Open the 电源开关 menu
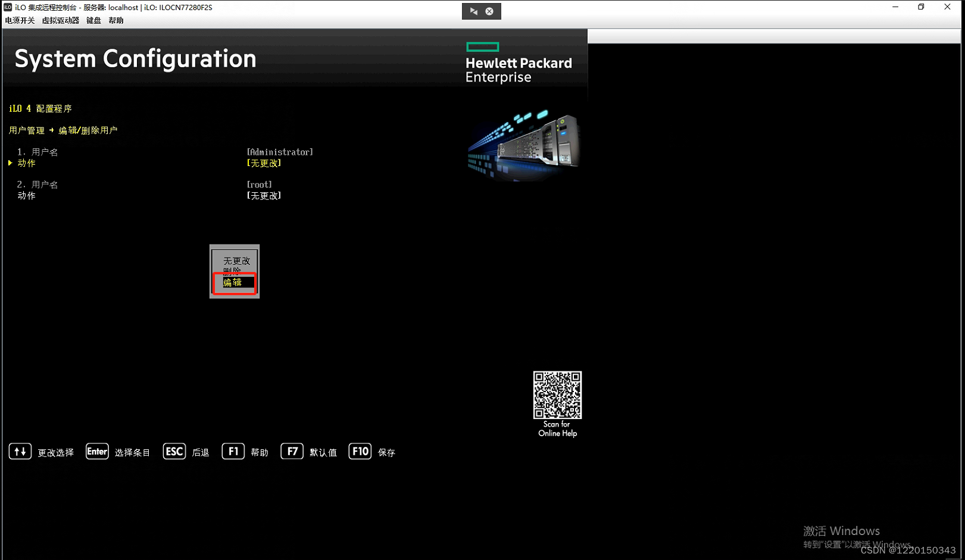The image size is (965, 560). tap(20, 20)
